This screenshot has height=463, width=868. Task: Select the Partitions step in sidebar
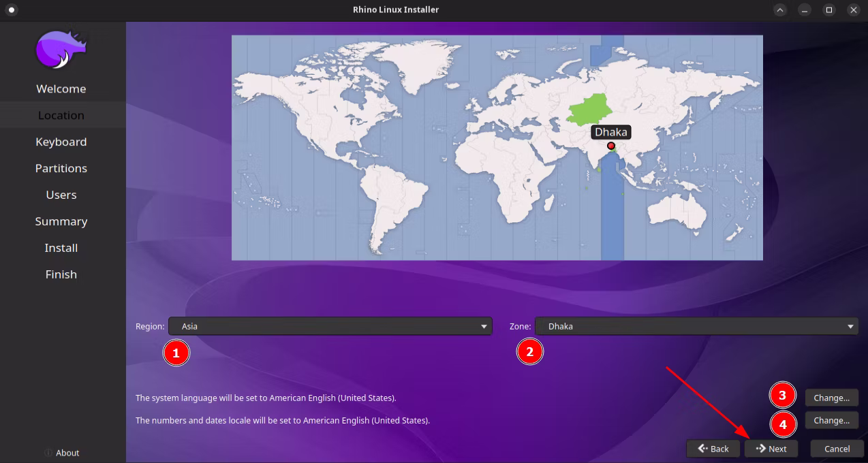tap(61, 168)
